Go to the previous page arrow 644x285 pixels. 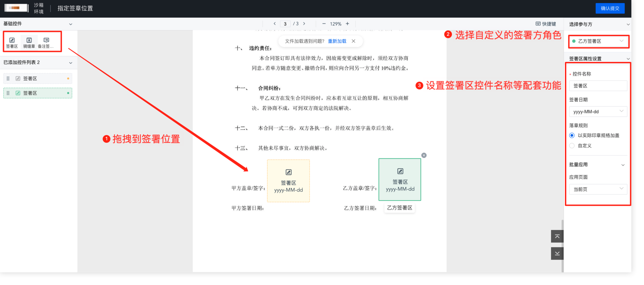(274, 24)
